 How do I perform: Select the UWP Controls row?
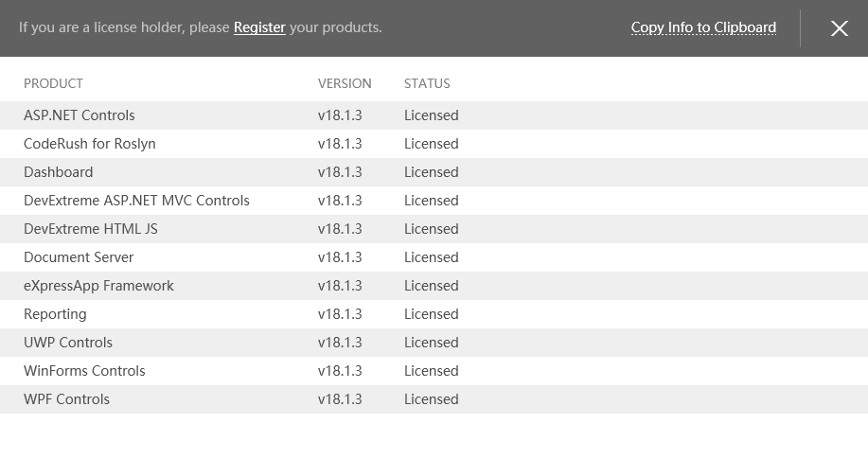click(68, 343)
